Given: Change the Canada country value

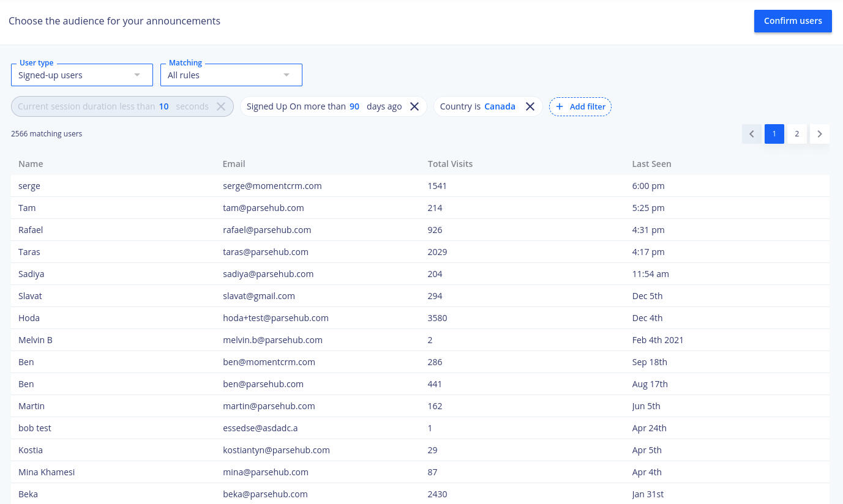Looking at the screenshot, I should [500, 106].
